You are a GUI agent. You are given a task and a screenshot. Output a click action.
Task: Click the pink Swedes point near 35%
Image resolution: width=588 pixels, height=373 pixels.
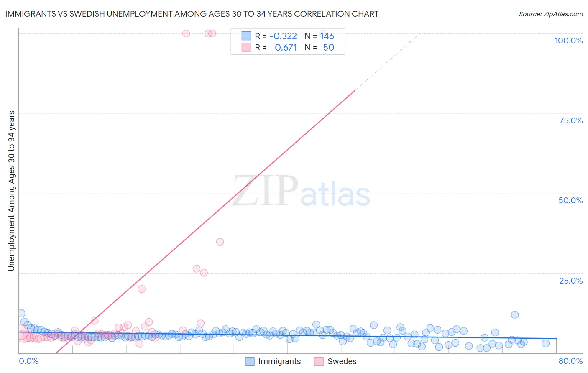220,242
